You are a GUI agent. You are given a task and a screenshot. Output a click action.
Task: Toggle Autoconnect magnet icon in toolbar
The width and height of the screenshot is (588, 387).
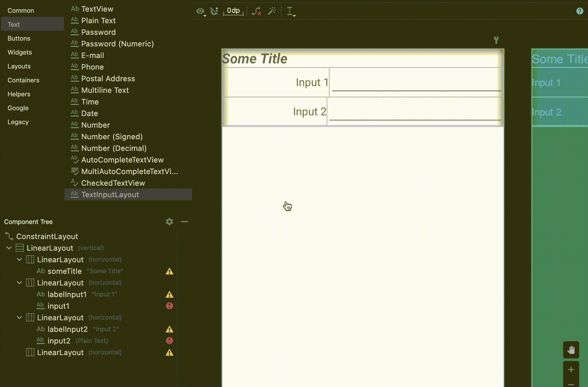pyautogui.click(x=214, y=11)
